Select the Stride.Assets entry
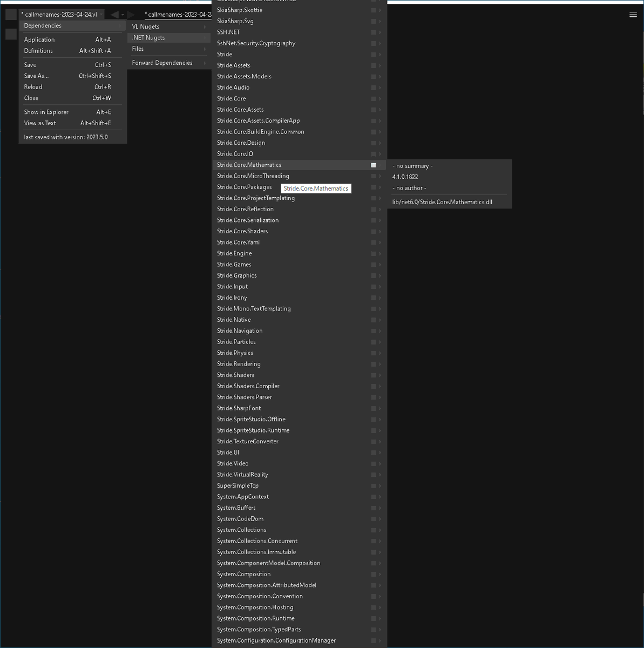Viewport: 644px width, 648px height. coord(300,65)
